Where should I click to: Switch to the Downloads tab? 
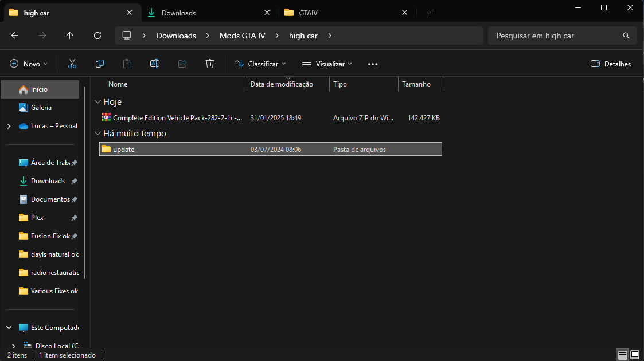pyautogui.click(x=209, y=13)
